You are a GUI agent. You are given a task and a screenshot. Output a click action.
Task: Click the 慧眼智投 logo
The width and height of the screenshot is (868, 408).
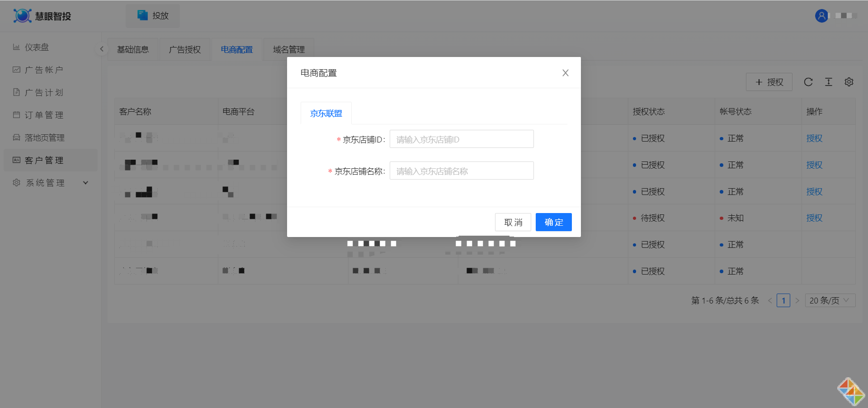coord(42,16)
